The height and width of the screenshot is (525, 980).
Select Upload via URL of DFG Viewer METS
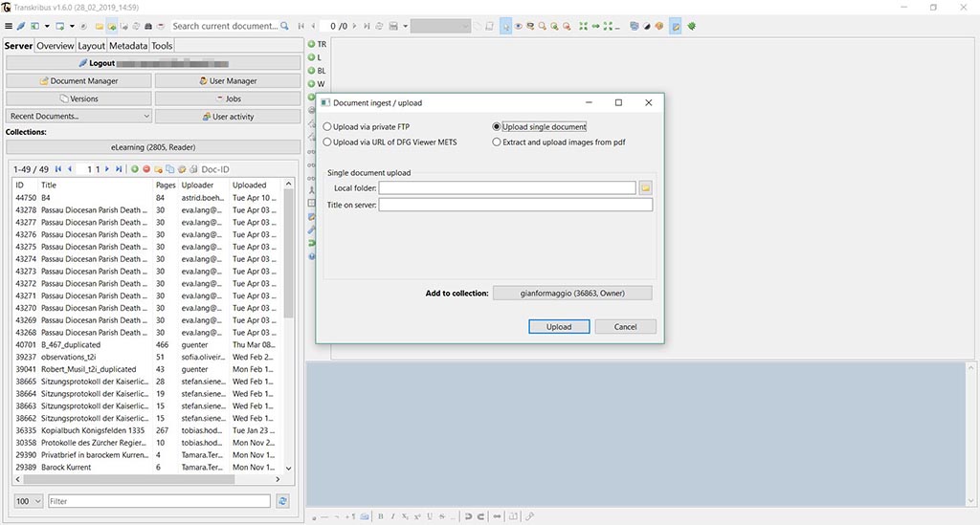click(x=390, y=142)
